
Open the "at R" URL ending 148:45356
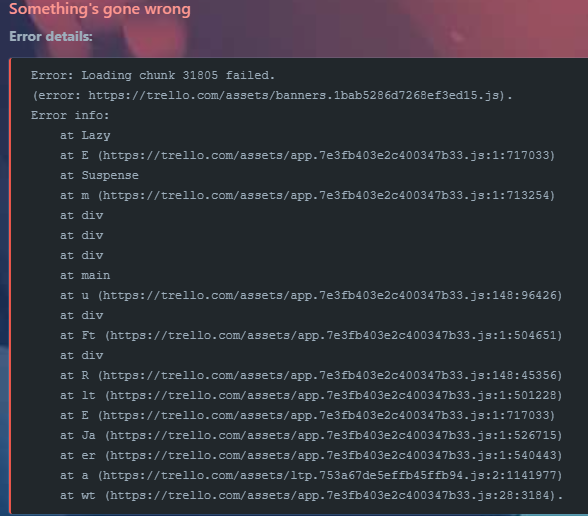tap(330, 375)
